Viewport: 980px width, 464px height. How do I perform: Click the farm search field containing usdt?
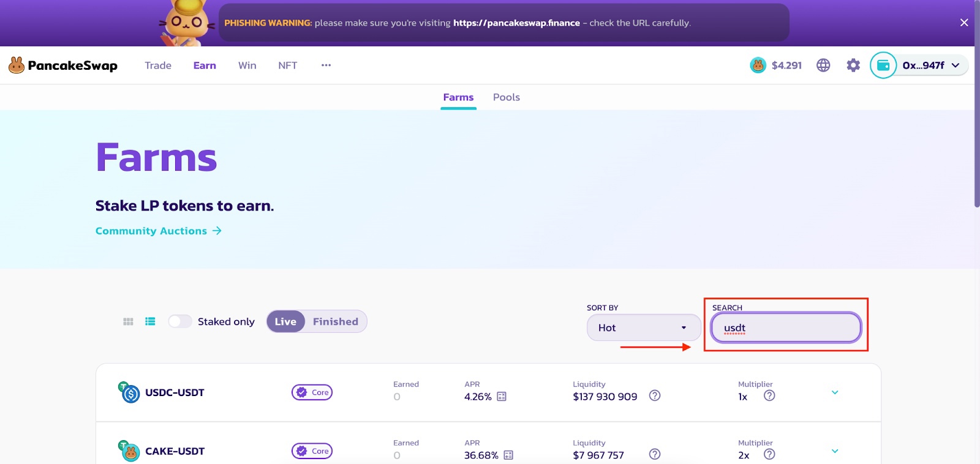pos(786,327)
